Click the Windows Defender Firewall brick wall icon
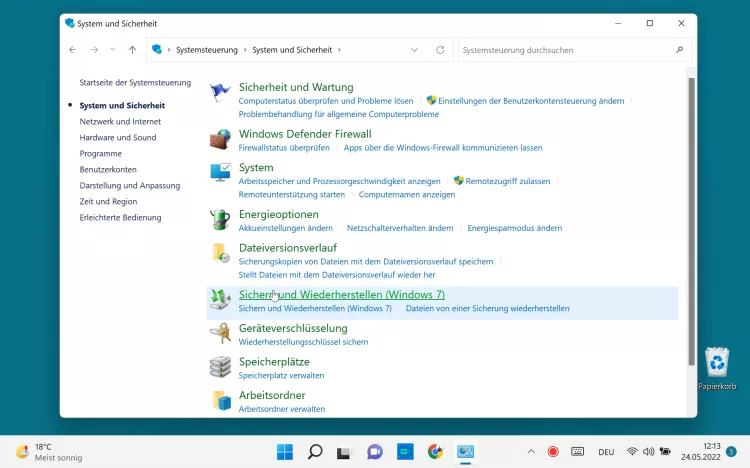 [x=220, y=139]
